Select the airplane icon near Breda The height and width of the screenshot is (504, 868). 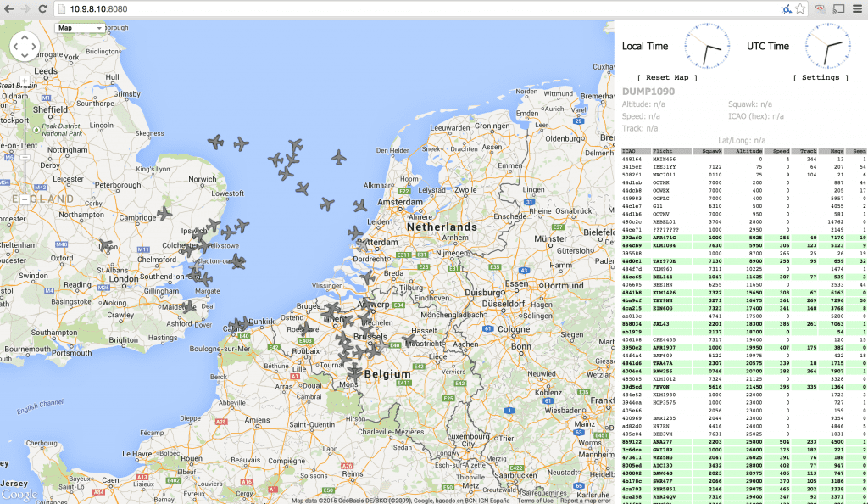[368, 277]
